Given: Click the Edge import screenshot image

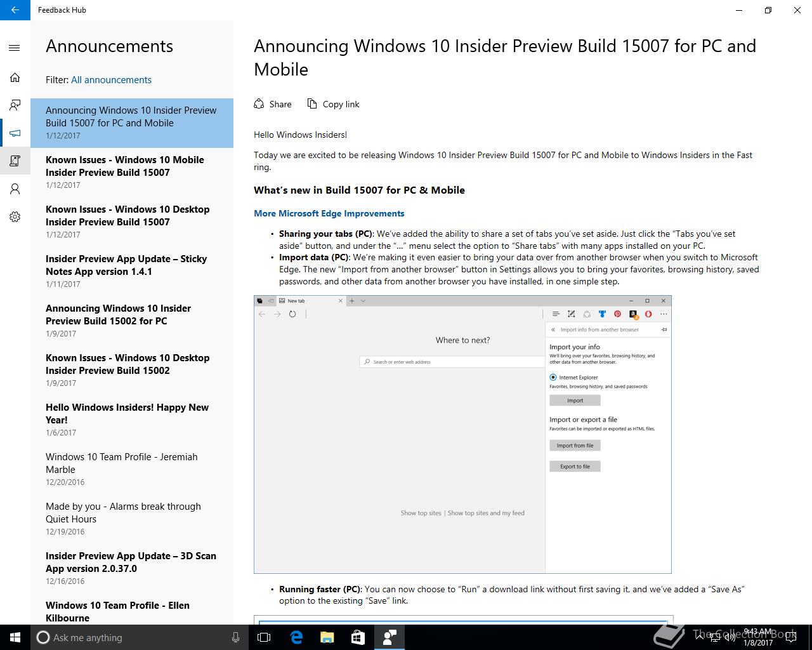Looking at the screenshot, I should (462, 435).
